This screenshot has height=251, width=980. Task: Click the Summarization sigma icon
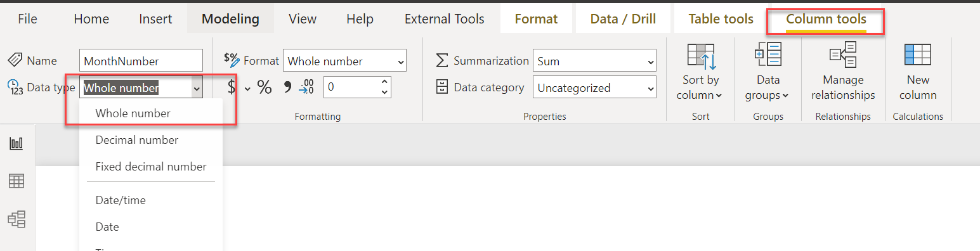(x=442, y=61)
